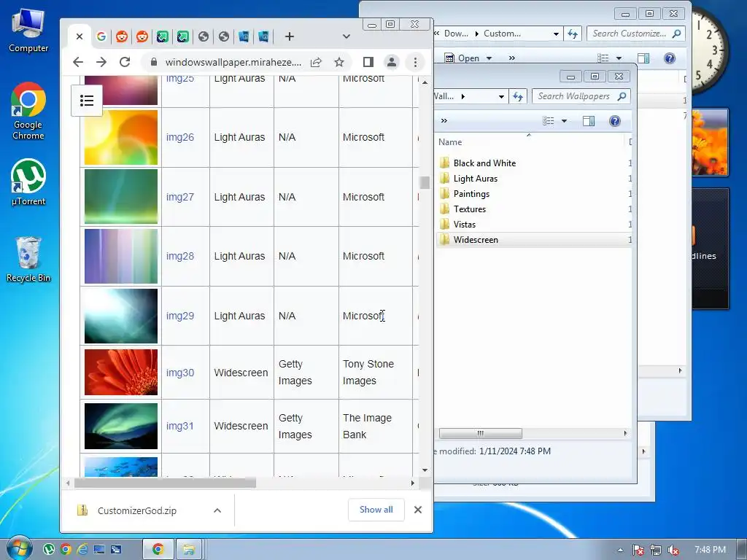Expand the CustomizerGod.zip download options
The width and height of the screenshot is (747, 560).
click(x=217, y=510)
